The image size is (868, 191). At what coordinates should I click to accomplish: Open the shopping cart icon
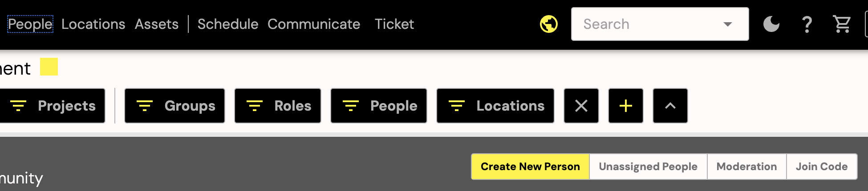pos(842,24)
